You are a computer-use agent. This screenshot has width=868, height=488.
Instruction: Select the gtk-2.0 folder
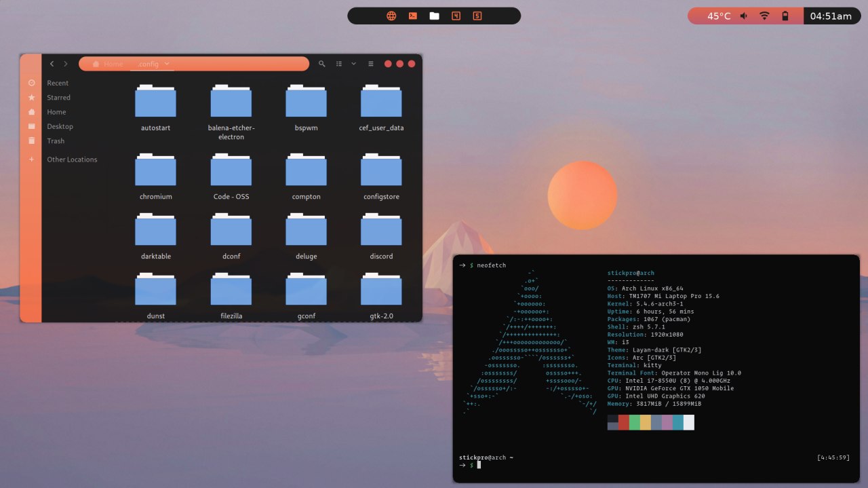(382, 296)
